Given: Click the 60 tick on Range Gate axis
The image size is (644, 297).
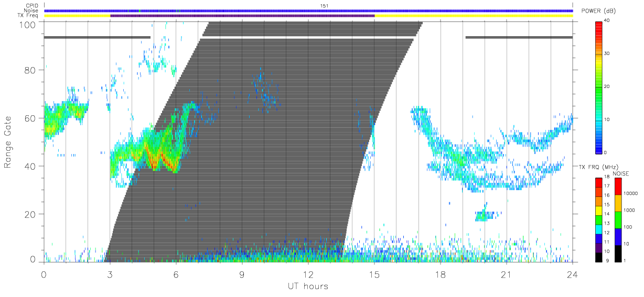Looking at the screenshot, I should click(31, 118).
